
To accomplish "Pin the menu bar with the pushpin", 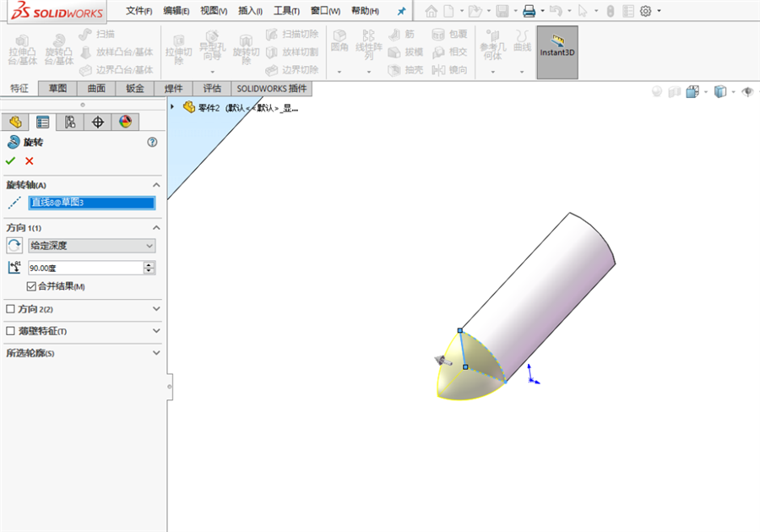I will tap(401, 11).
